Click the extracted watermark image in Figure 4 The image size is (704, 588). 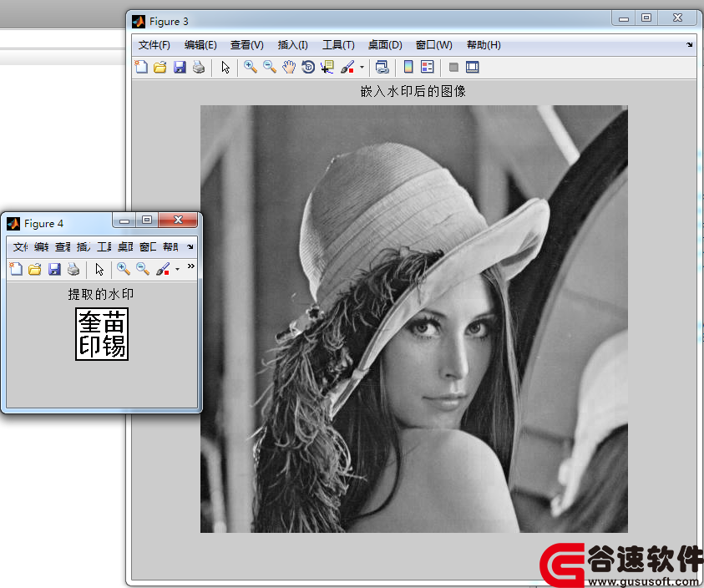pyautogui.click(x=102, y=334)
